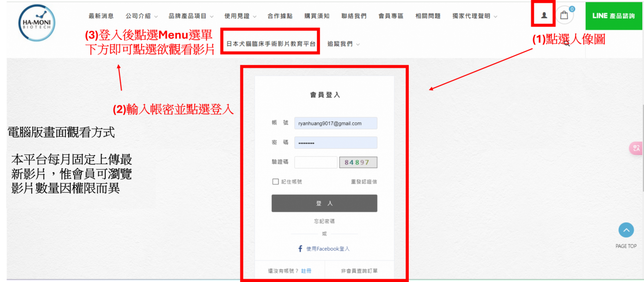Click the 品牌產品項目 menu label
This screenshot has height=282, width=644.
tap(188, 16)
